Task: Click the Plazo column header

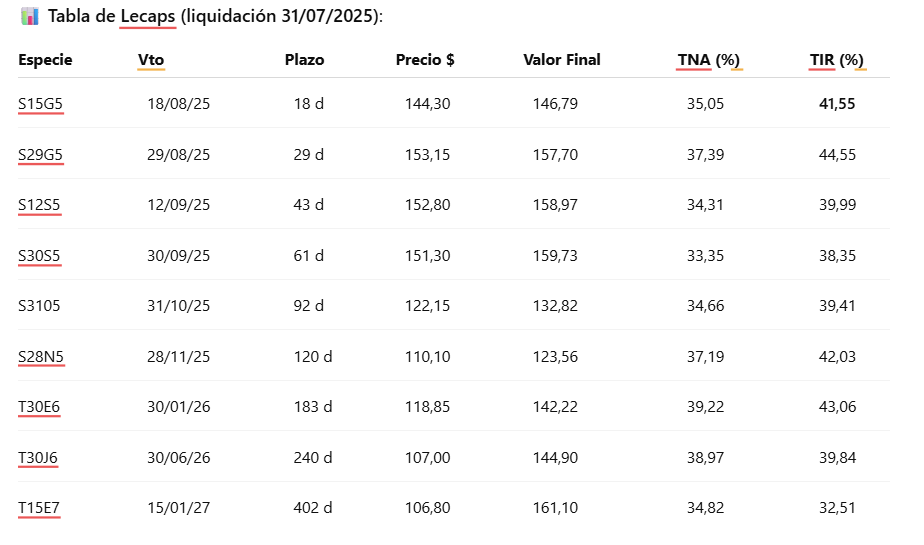Action: (x=305, y=60)
